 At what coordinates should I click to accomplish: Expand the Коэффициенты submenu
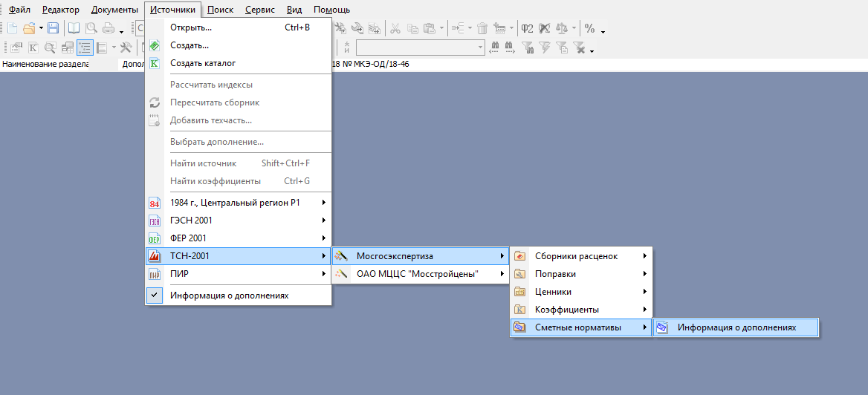pos(581,310)
